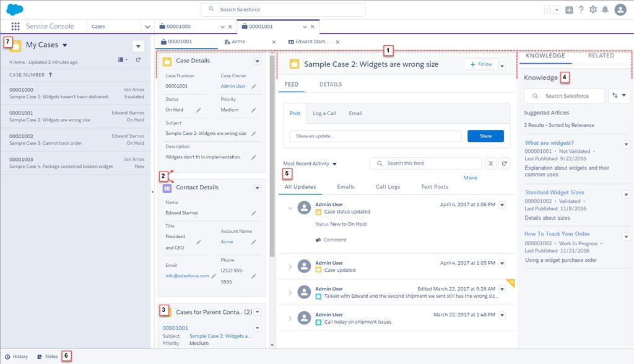634x364 pixels.
Task: Close the Edward Stam... subtab
Action: coord(337,41)
